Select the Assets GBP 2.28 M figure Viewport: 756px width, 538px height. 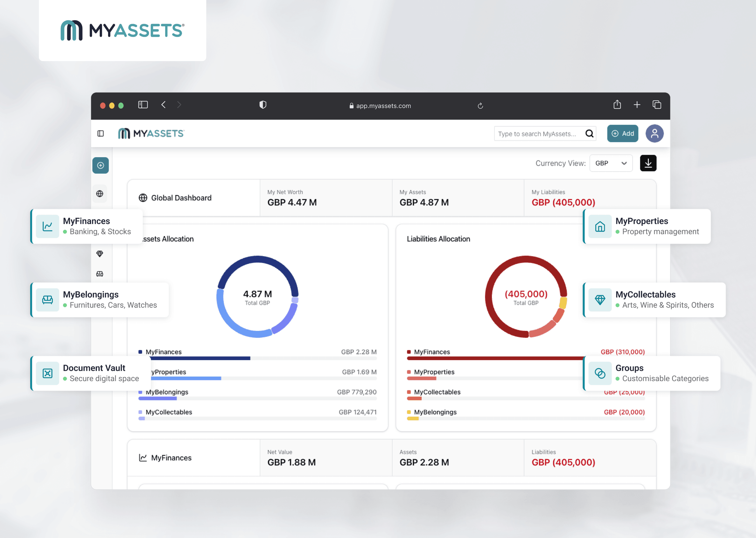424,462
